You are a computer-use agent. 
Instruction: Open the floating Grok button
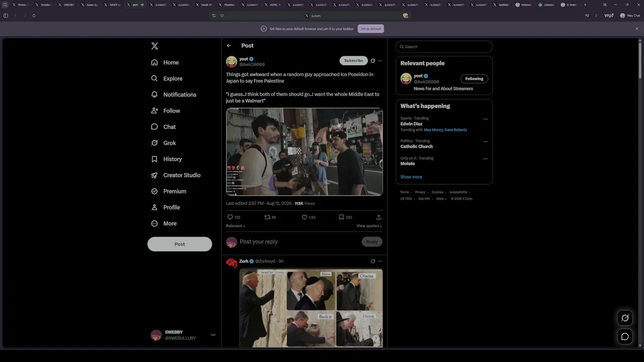coord(625,318)
